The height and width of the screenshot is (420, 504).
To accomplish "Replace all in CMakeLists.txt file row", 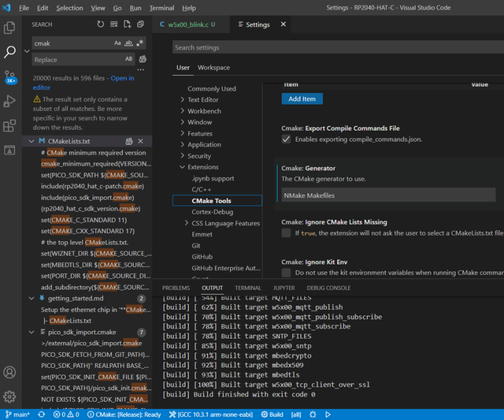I will [x=129, y=141].
